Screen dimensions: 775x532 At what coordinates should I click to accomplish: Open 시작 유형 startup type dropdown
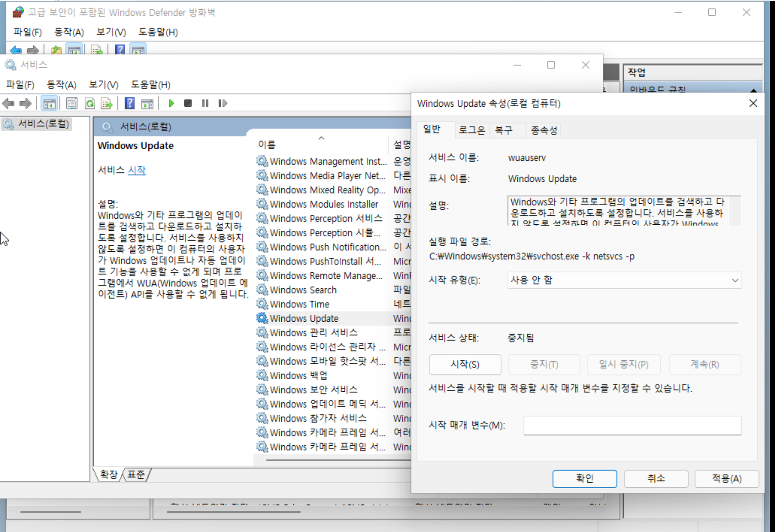point(624,280)
